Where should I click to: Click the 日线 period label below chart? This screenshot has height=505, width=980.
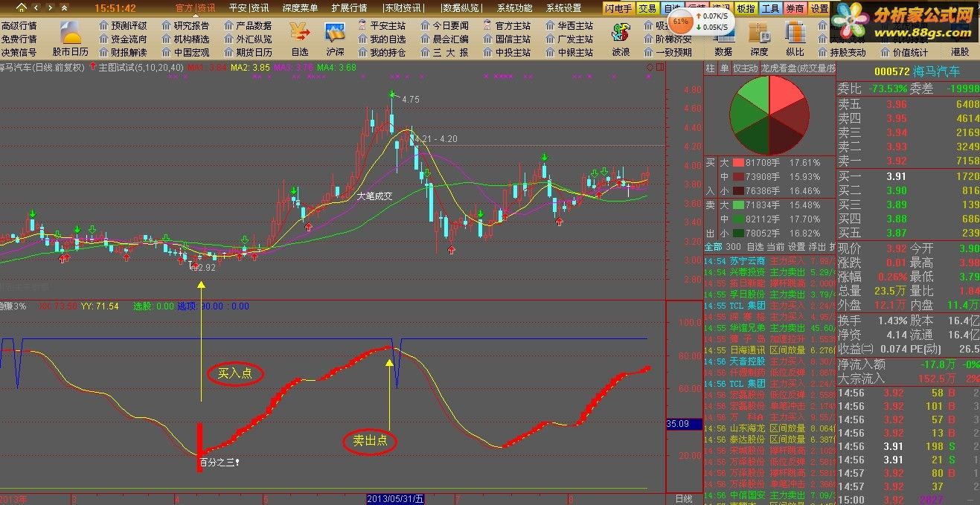(683, 498)
